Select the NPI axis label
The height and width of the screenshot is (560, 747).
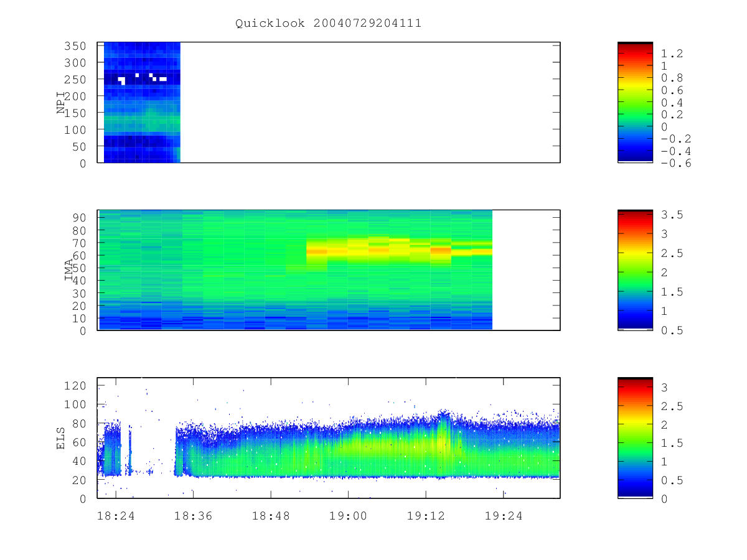click(x=61, y=103)
